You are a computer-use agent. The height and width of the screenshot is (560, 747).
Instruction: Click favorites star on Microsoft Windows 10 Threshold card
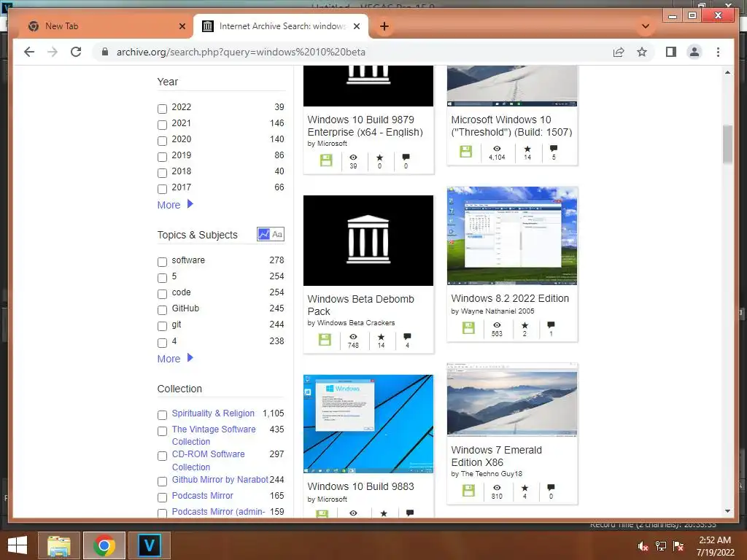(527, 149)
